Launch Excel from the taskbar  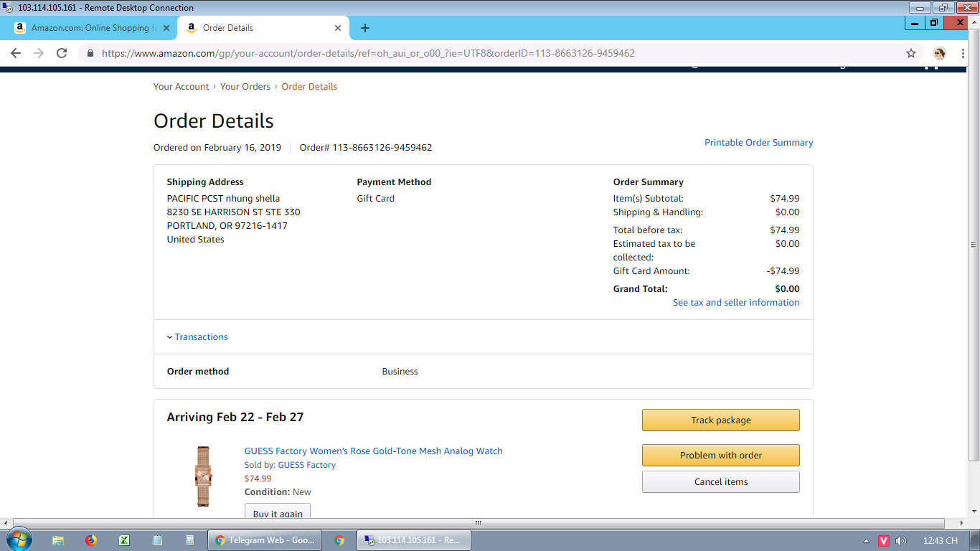124,540
